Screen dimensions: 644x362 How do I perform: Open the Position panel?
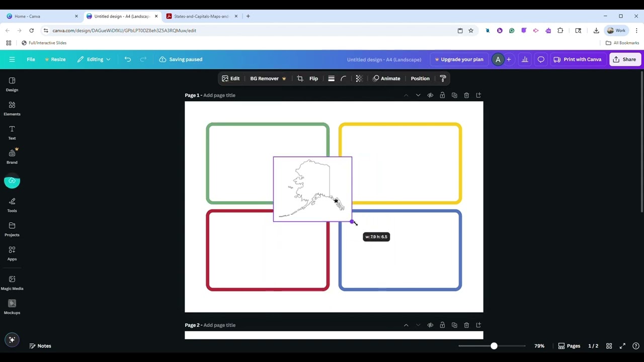point(420,78)
